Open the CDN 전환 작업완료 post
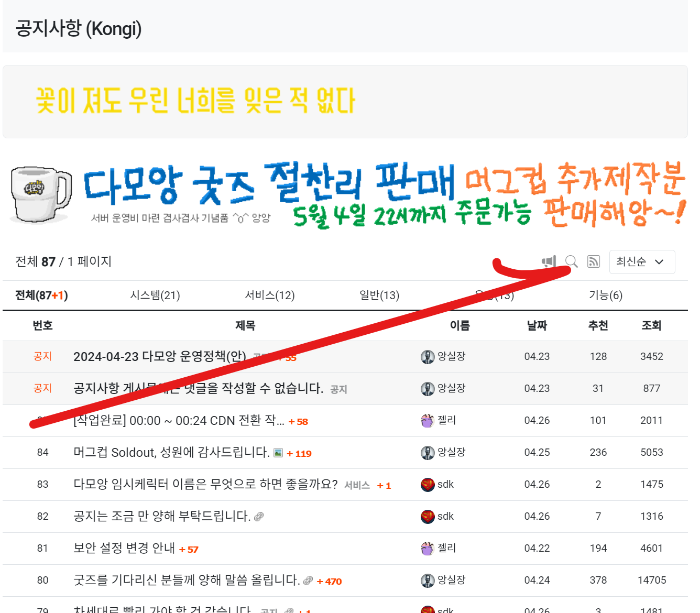700x613 pixels. [x=179, y=421]
